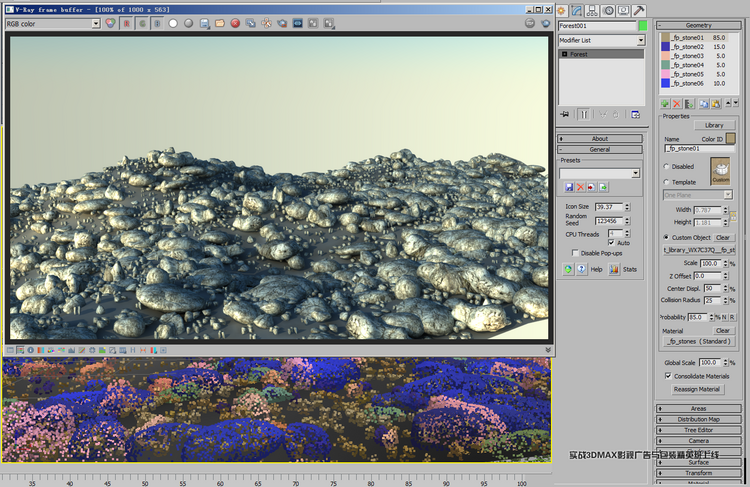This screenshot has height=487, width=750.
Task: Open the green object color swatch
Action: coord(643,25)
